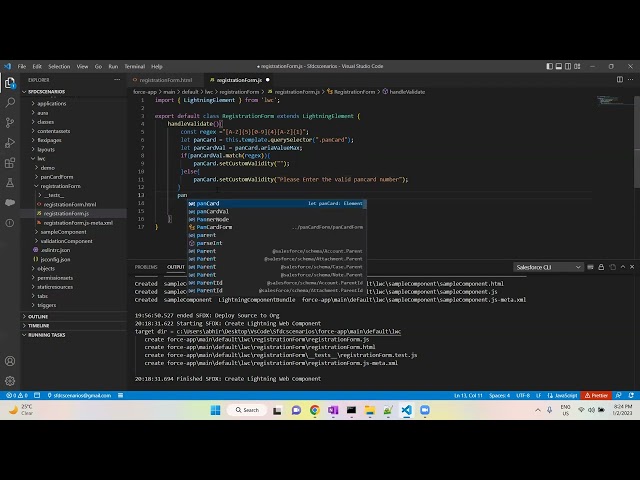Open the Edit menu
640x480 pixels.
click(37, 66)
